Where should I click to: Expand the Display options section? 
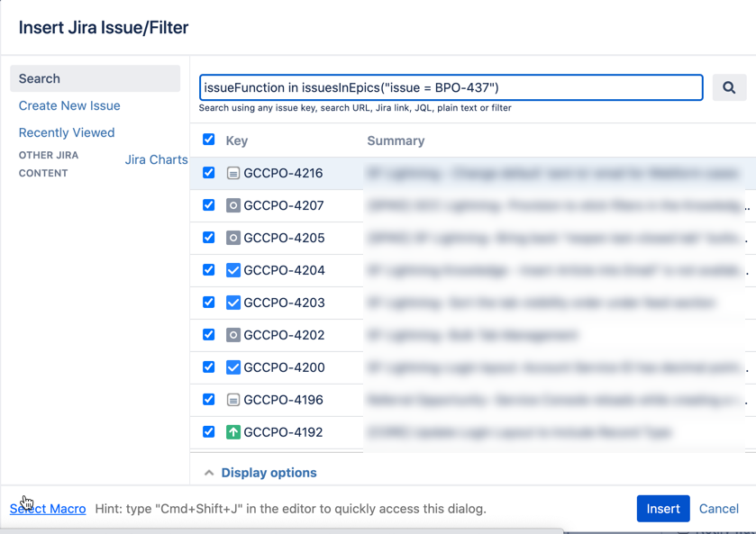pyautogui.click(x=260, y=472)
